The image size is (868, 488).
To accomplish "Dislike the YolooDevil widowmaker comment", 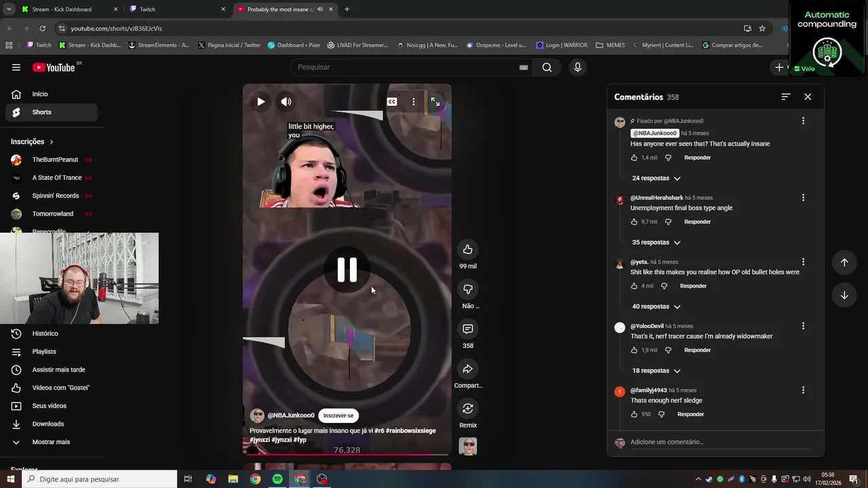I will coord(668,350).
